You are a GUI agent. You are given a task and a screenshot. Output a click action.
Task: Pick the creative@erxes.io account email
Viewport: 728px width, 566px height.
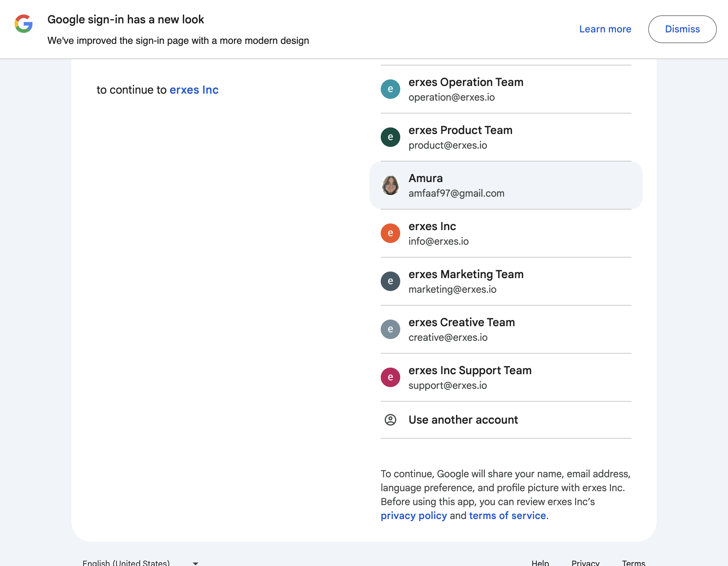pyautogui.click(x=448, y=337)
